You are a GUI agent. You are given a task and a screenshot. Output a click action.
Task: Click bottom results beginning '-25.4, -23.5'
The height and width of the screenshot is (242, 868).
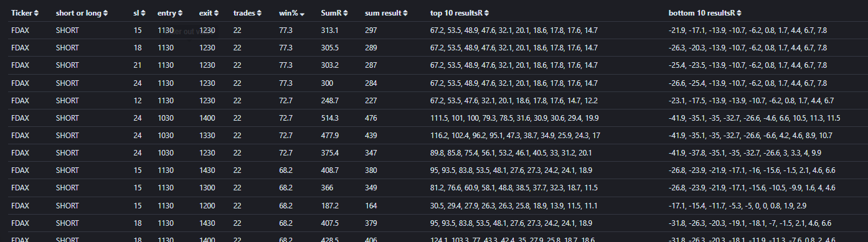coord(748,65)
